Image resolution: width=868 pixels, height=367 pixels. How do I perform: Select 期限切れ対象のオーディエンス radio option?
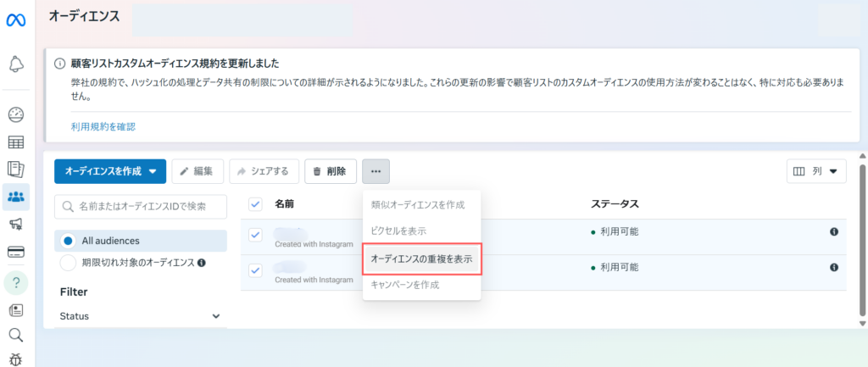68,263
